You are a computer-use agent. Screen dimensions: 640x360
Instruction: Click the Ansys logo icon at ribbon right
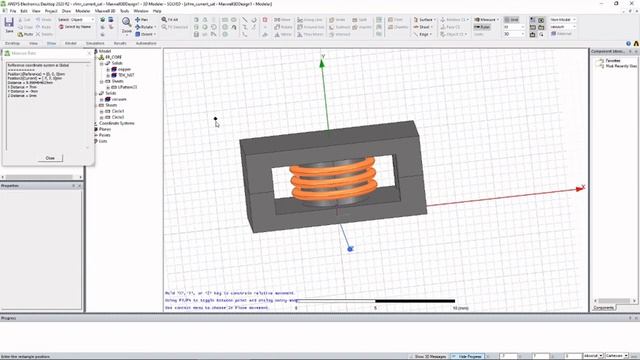click(x=636, y=43)
